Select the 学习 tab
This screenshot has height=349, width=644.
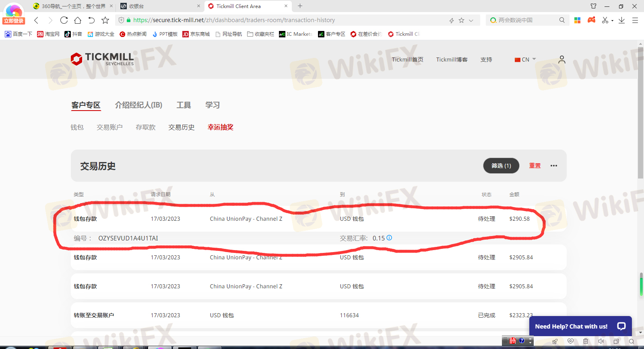[213, 105]
